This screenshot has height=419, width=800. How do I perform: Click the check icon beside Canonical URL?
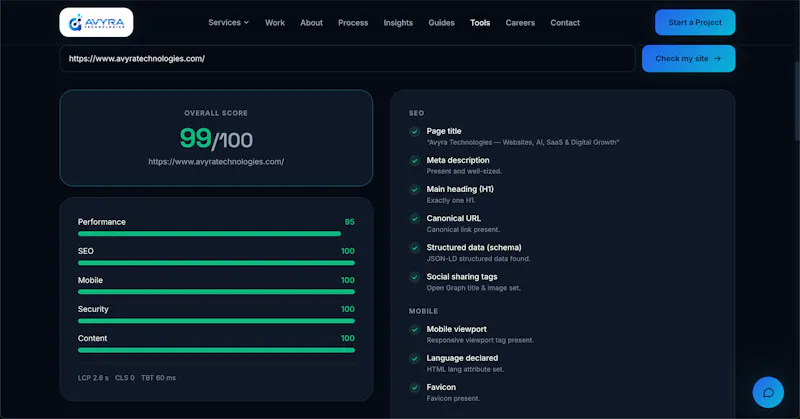415,218
